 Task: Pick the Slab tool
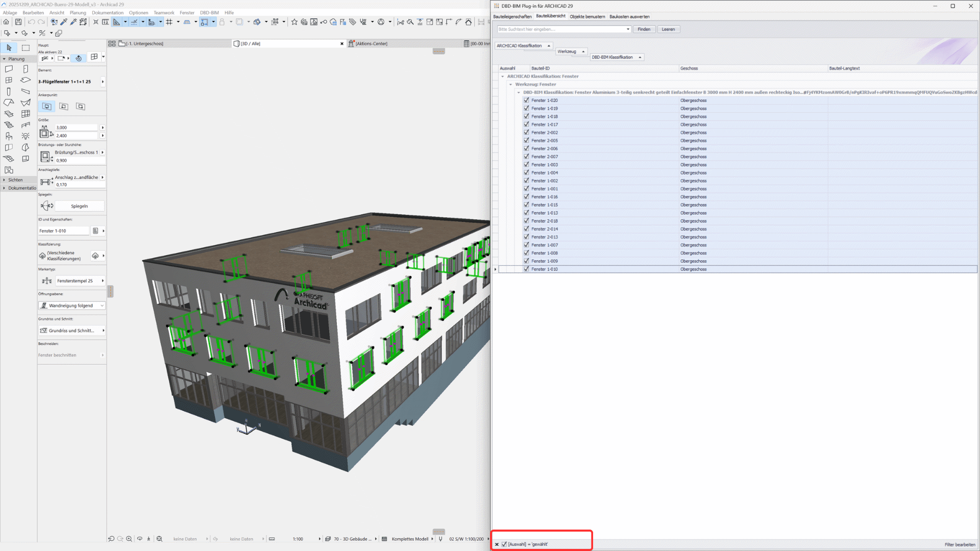click(x=26, y=80)
